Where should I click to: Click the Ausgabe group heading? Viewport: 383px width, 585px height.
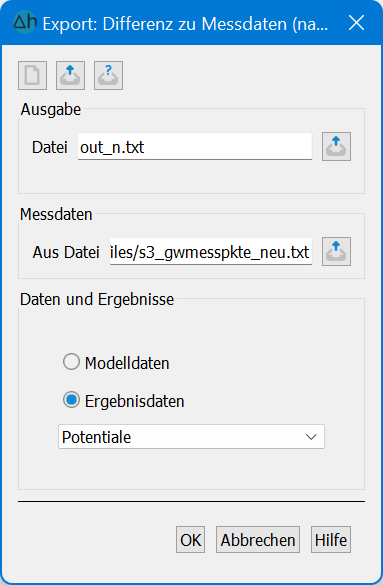(x=51, y=110)
